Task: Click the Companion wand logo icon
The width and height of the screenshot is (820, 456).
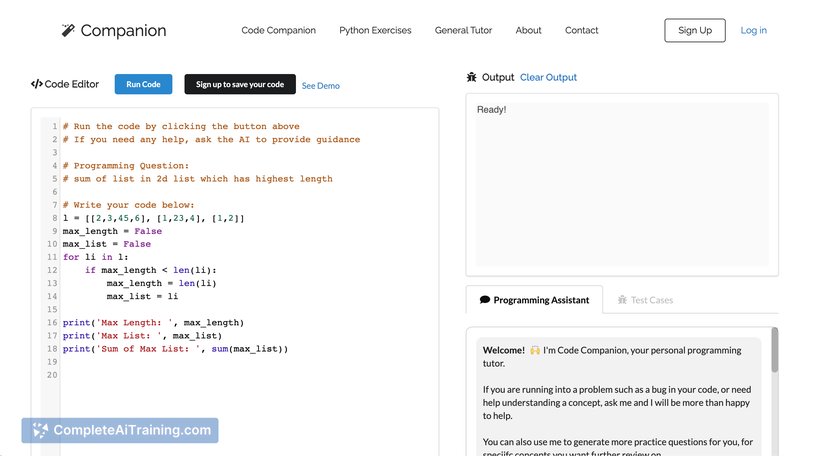Action: click(x=68, y=30)
